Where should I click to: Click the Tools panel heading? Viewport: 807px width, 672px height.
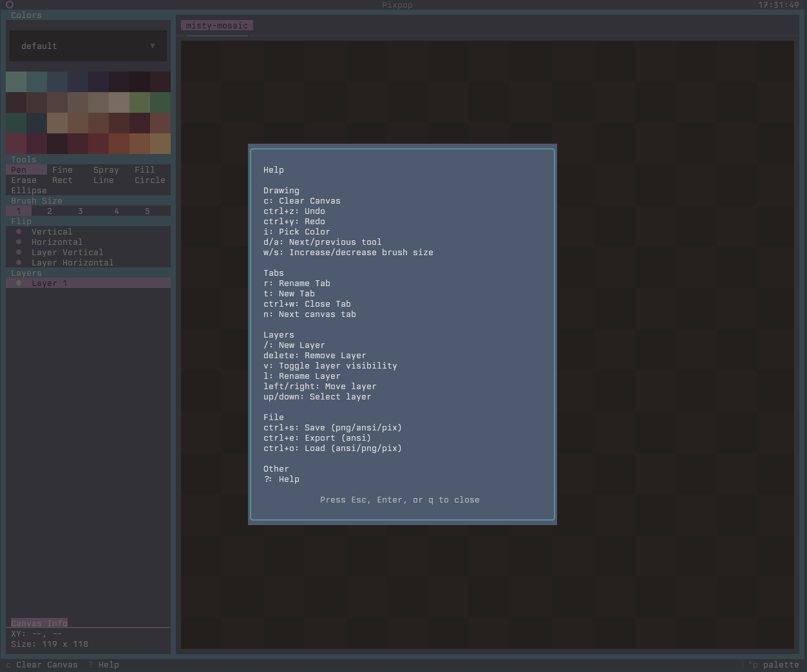click(24, 160)
